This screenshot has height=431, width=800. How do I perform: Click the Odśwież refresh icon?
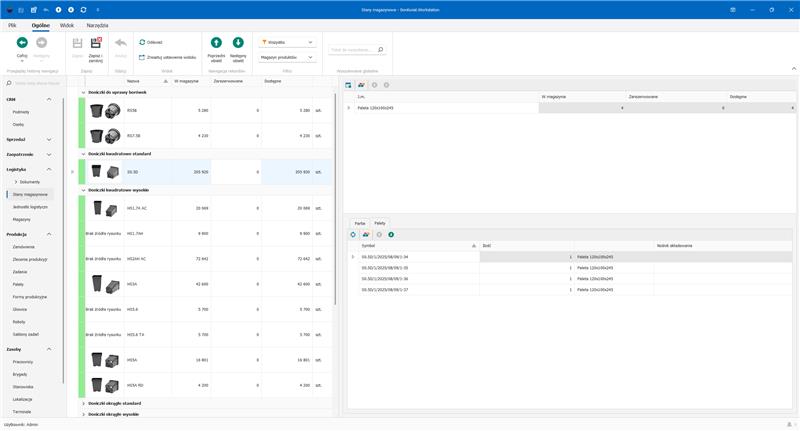point(142,43)
